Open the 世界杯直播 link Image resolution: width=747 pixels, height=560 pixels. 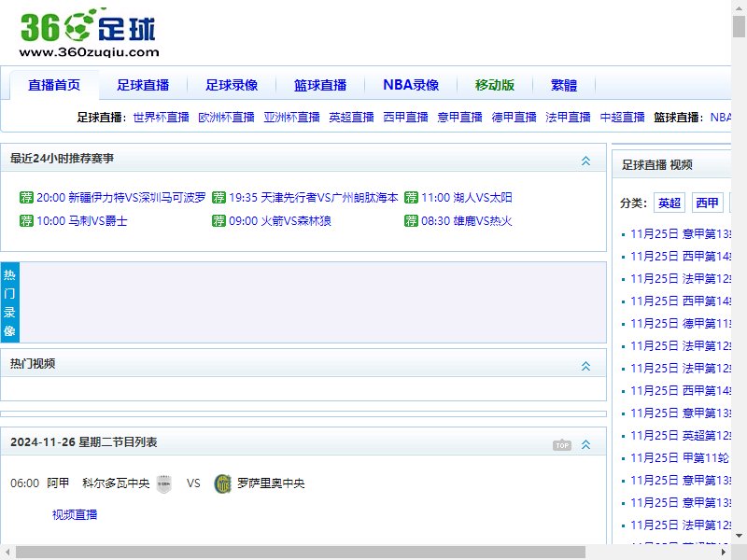161,118
